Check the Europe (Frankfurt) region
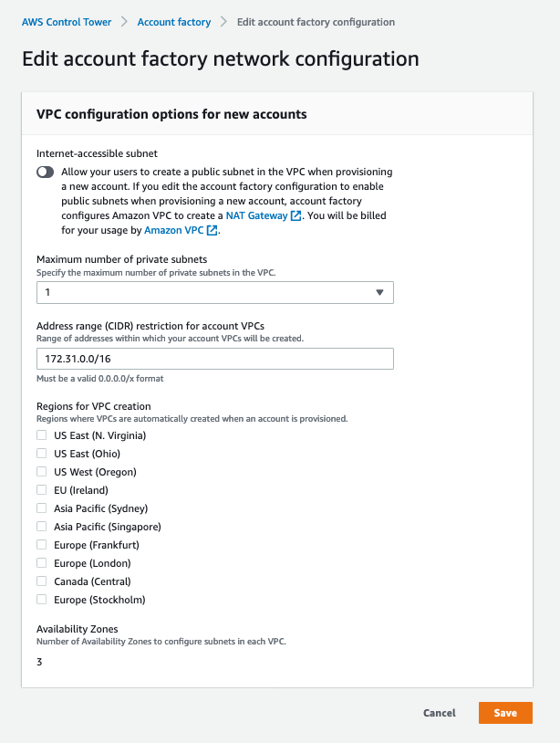This screenshot has height=743, width=560. pyautogui.click(x=41, y=545)
